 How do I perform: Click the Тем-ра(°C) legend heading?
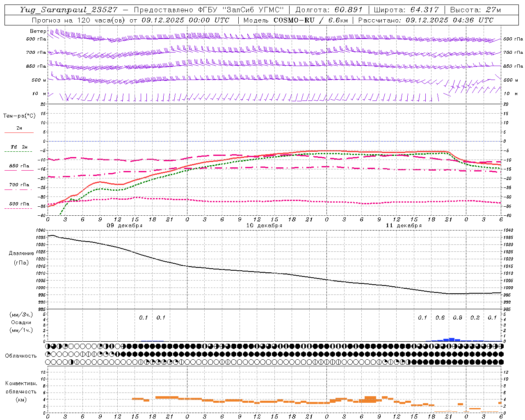click(x=19, y=116)
